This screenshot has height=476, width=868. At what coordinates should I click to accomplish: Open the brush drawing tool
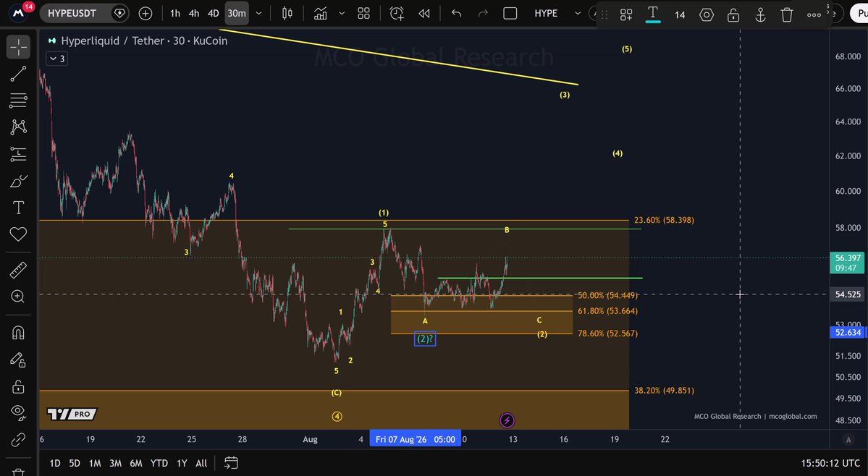tap(18, 182)
